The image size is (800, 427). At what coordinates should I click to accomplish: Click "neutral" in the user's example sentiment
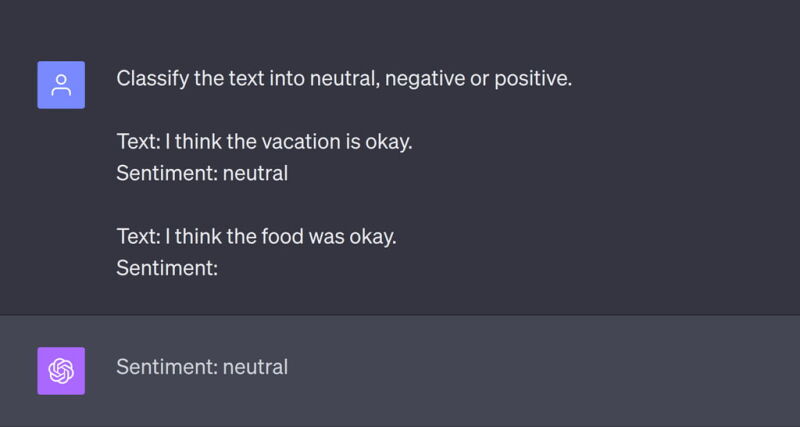pos(255,173)
